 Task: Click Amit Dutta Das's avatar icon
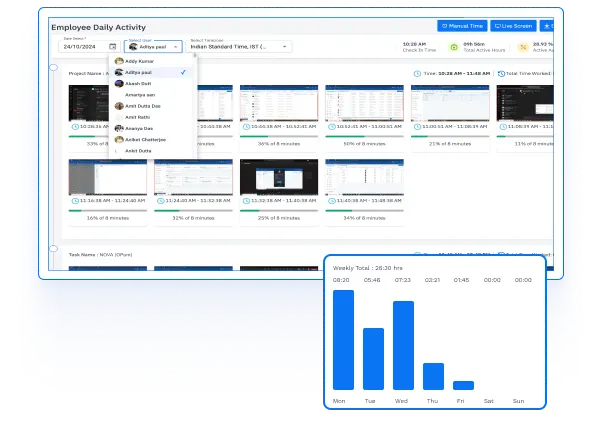coord(119,106)
